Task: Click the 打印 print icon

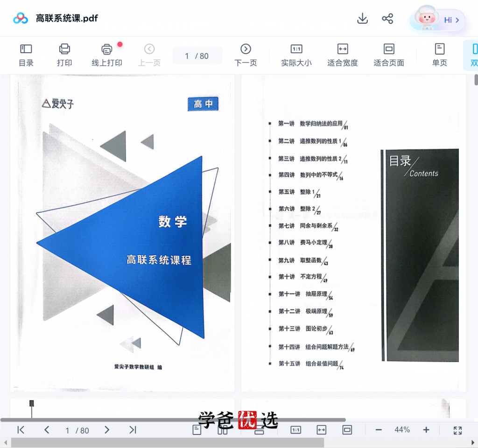Action: pos(64,55)
